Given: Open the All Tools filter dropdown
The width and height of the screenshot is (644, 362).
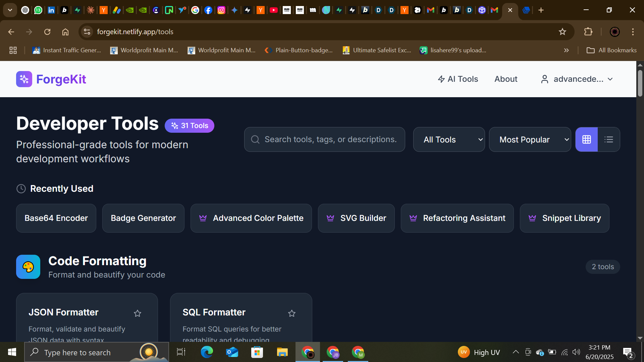Looking at the screenshot, I should pyautogui.click(x=449, y=139).
